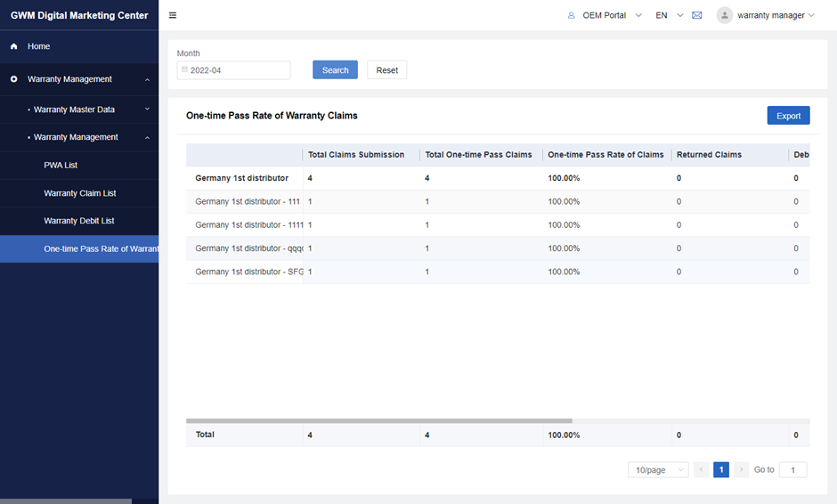
Task: Select the Germany 1st distributor - qqq row
Action: pyautogui.click(x=498, y=248)
